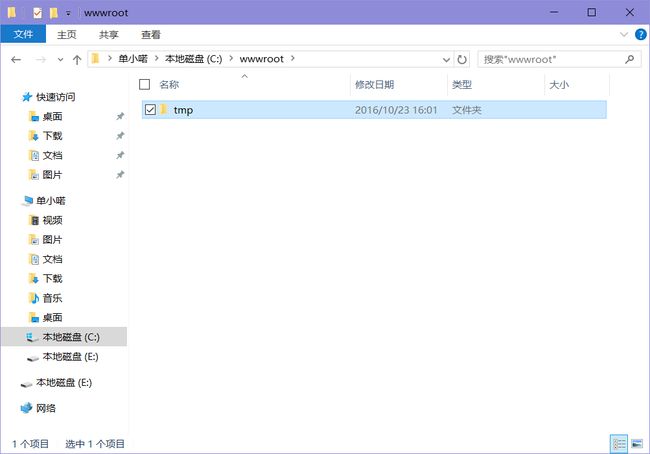
Task: Open top-level 本地磁盘 (E:) above 网络
Action: tap(64, 383)
